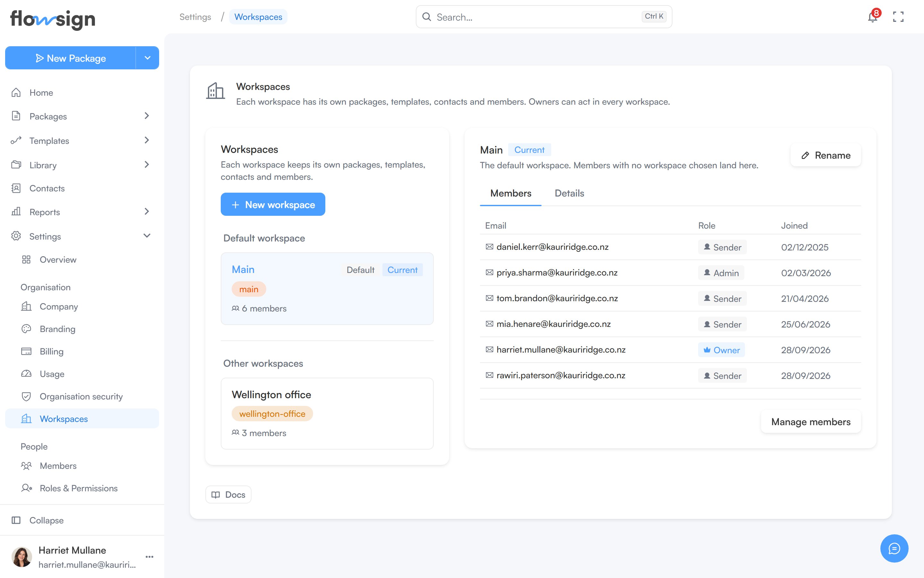Click the Billing card icon
924x578 pixels.
point(26,351)
